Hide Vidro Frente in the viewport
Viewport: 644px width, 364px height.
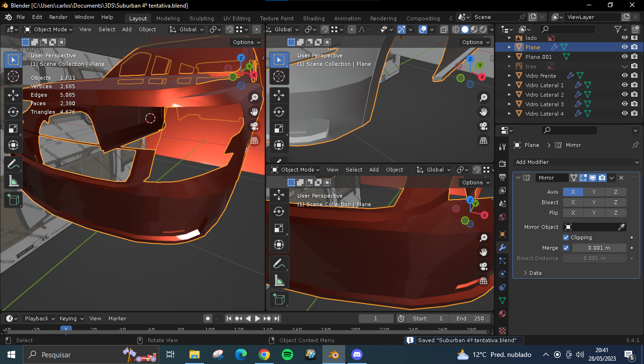625,76
